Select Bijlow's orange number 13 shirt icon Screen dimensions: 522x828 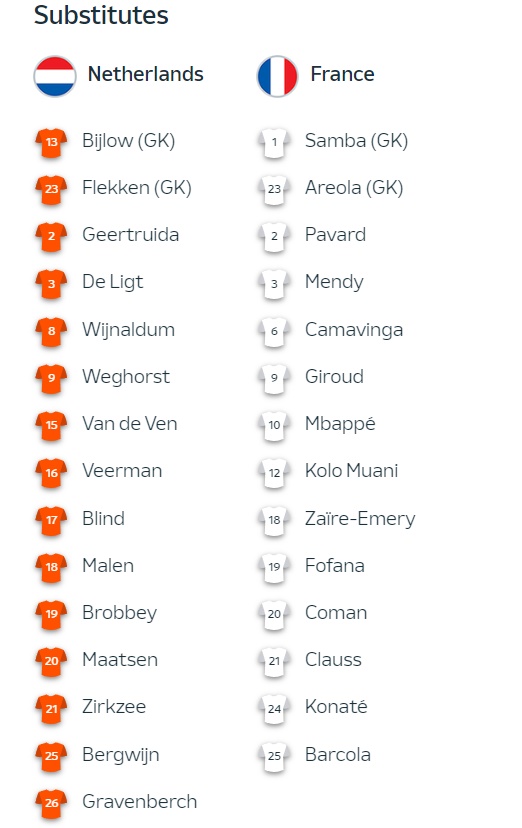point(51,143)
